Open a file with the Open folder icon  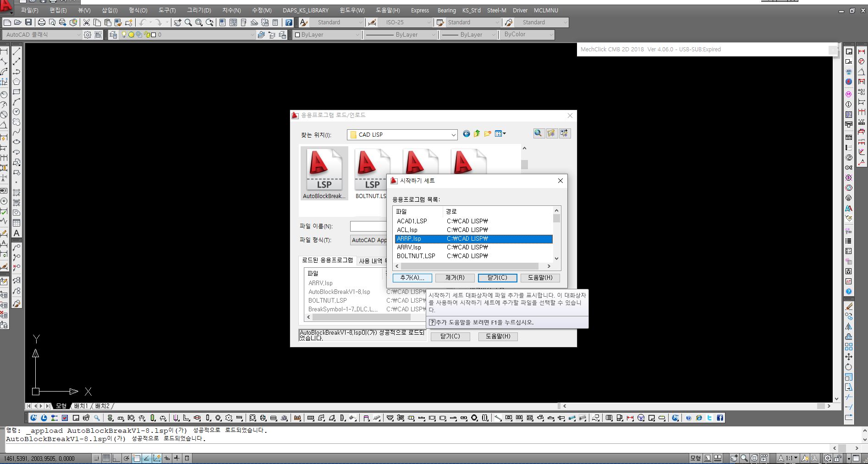coord(17,22)
